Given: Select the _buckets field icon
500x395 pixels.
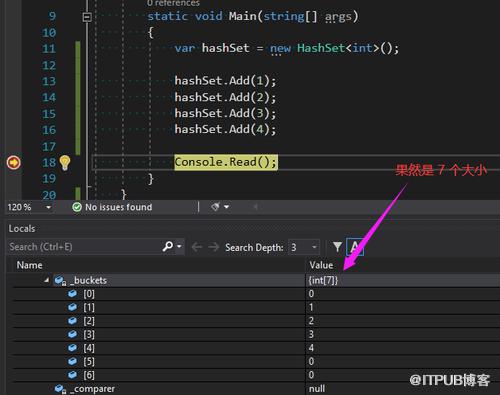Looking at the screenshot, I should 60,281.
